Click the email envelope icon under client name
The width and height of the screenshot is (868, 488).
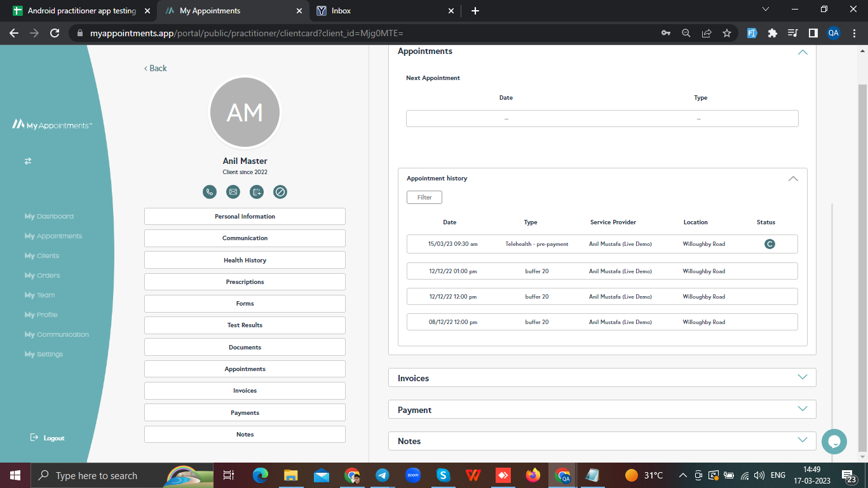tap(233, 192)
